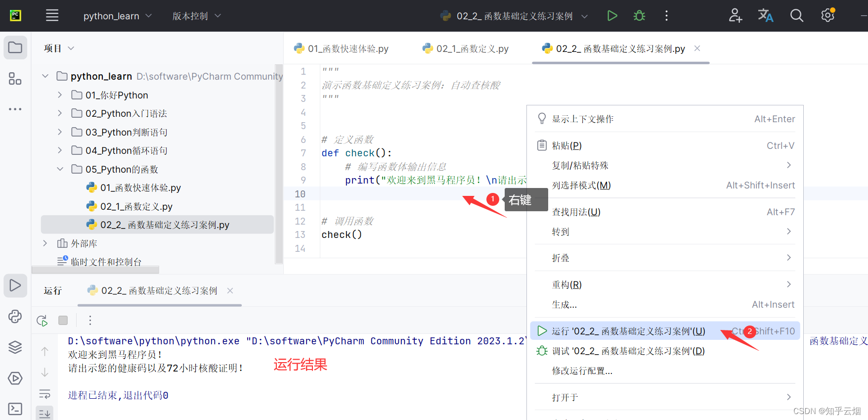Open IDE settings gear icon
Screen dimensions: 868x420
[x=828, y=15]
